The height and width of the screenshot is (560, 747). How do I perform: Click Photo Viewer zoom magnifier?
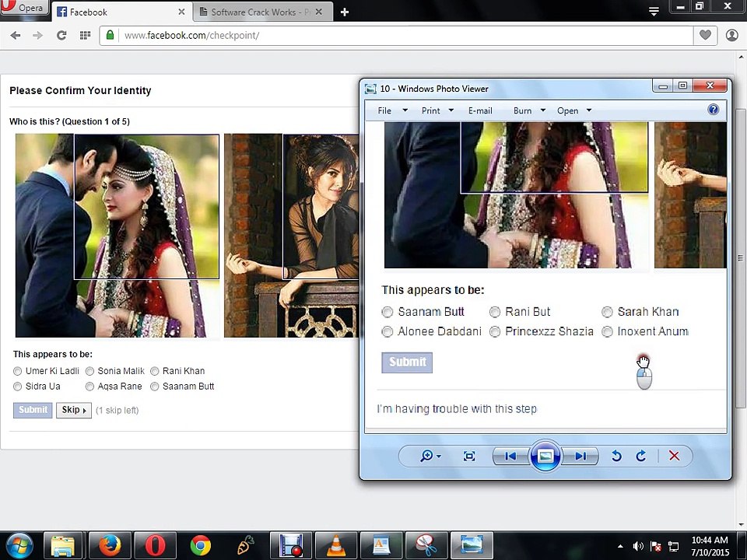click(x=426, y=457)
